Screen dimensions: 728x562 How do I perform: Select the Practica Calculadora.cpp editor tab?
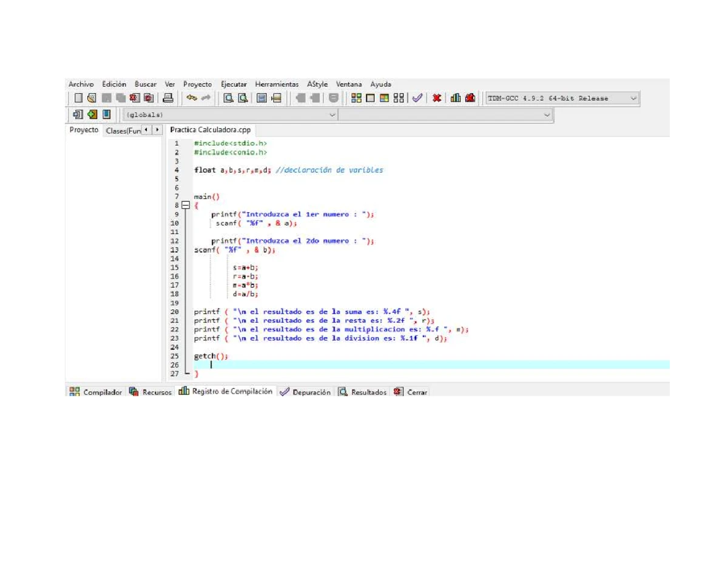(211, 130)
